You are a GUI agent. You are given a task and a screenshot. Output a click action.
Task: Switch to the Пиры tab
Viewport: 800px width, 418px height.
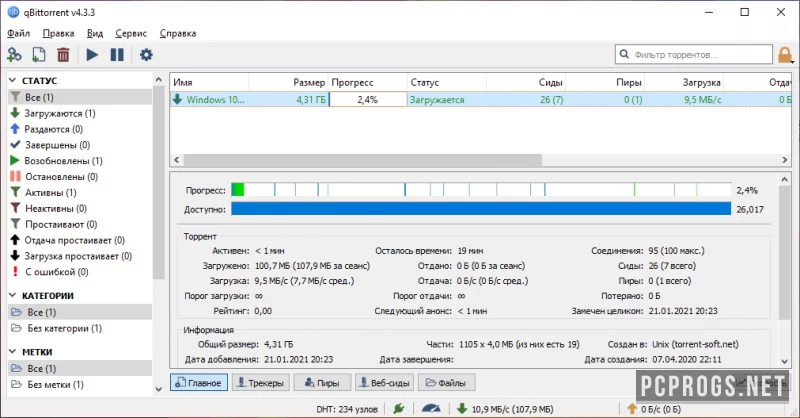[322, 382]
